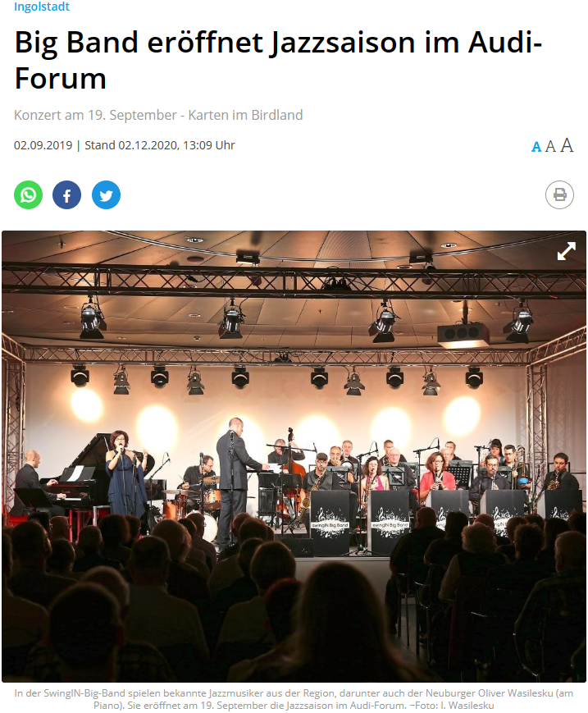
Task: Click the standing conductor in the photo
Action: click(235, 483)
